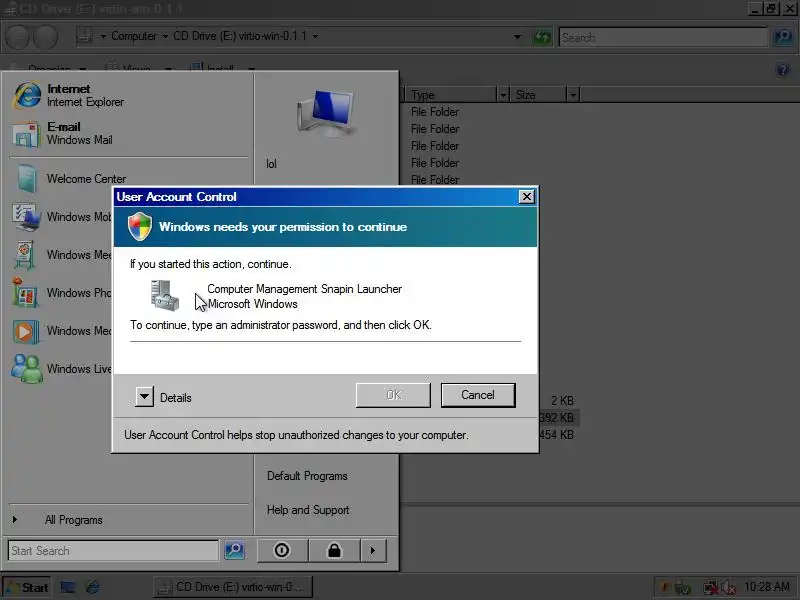
Task: Click the Start Search magnifier button
Action: click(234, 550)
